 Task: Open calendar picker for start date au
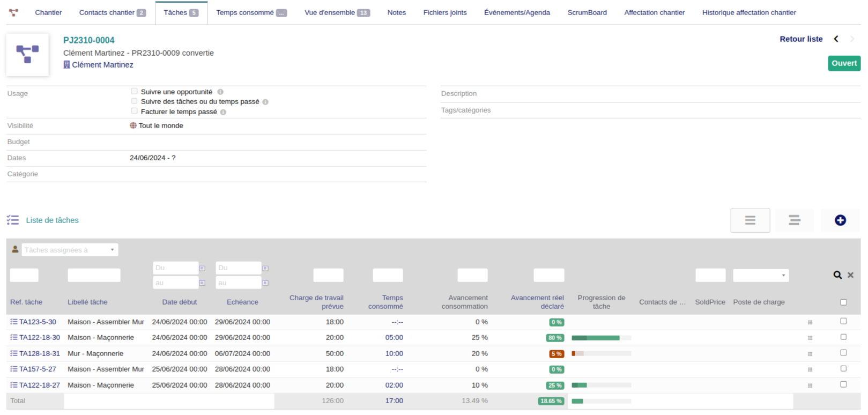[x=202, y=283]
